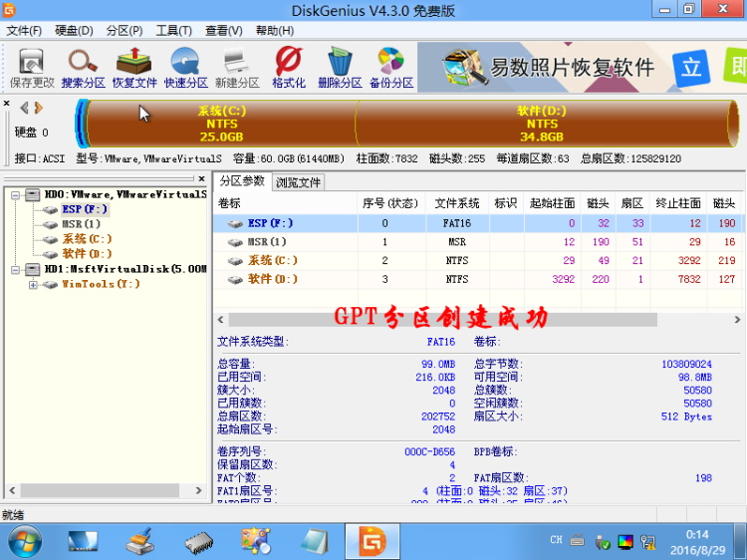The height and width of the screenshot is (560, 747).
Task: Click the 易数照片恢复软件 banner ad
Action: point(583,67)
